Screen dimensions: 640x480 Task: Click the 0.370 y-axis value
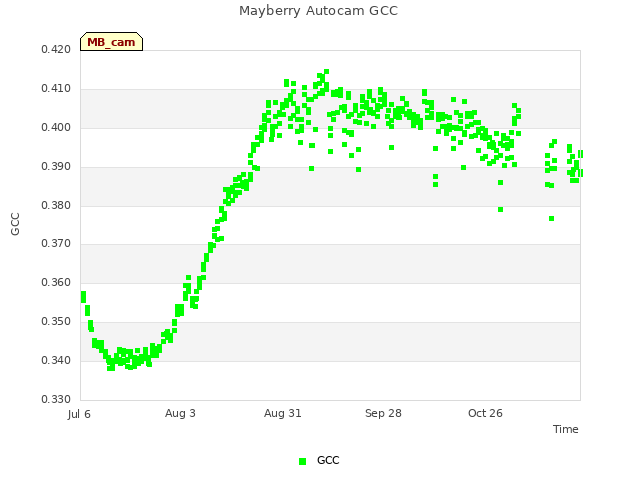pyautogui.click(x=56, y=244)
